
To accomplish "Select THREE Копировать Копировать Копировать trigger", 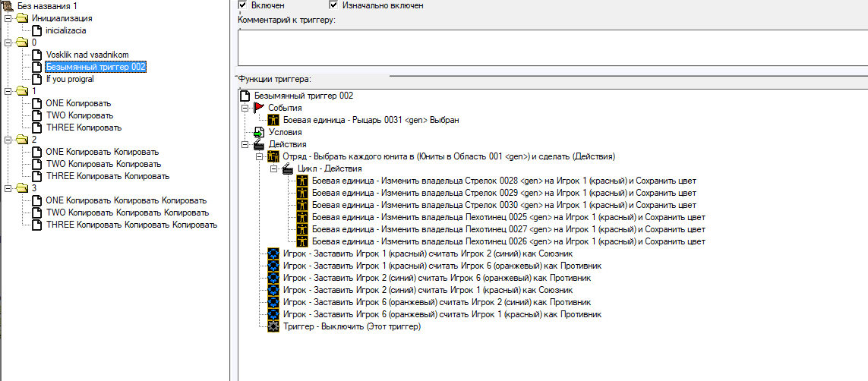I will point(131,225).
